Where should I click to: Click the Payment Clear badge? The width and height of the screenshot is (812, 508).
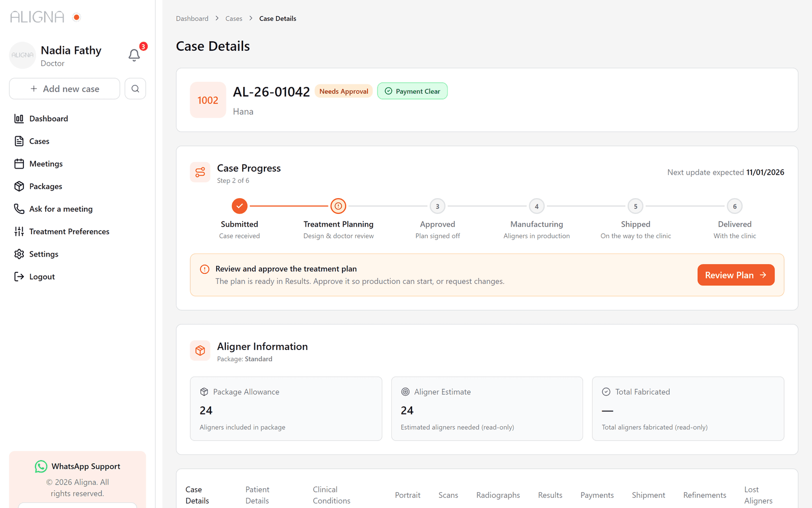[x=412, y=91]
